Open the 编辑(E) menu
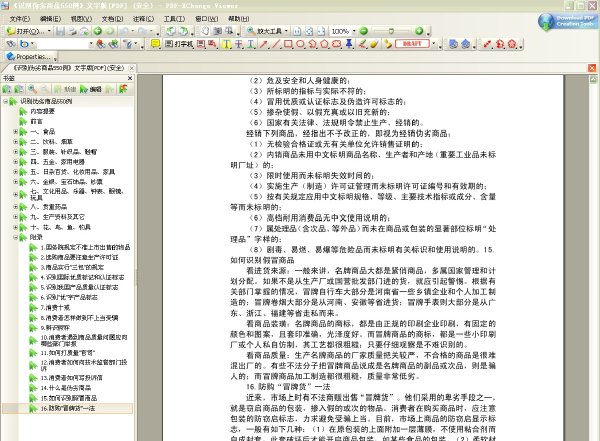Screen dimensions: 600x441 click(50, 19)
